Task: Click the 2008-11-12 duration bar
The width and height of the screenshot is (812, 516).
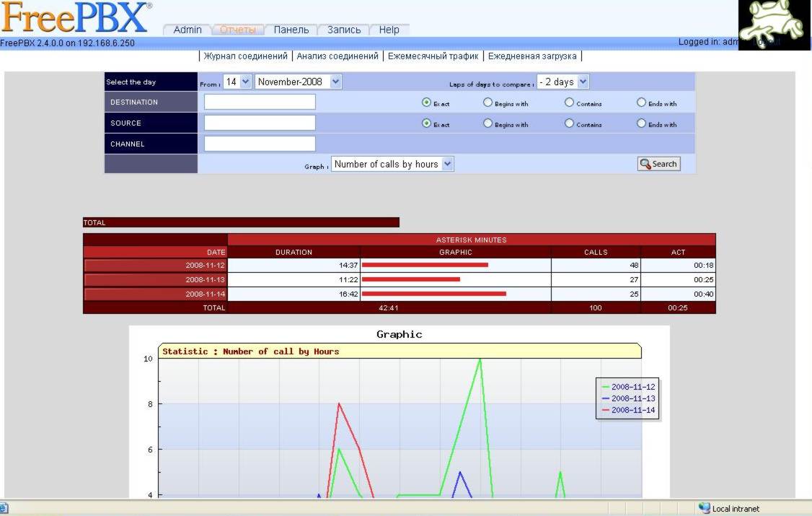Action: [x=425, y=265]
